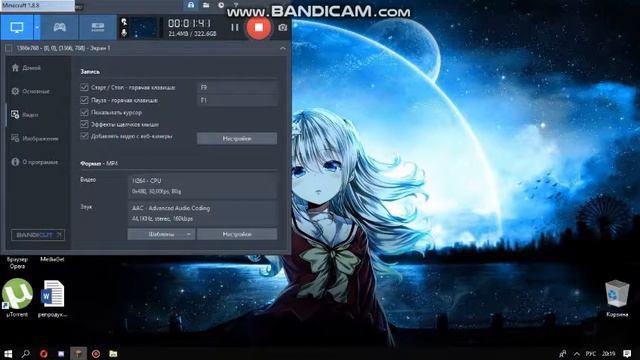Collapse the panel using the chevron-up arrow
The image size is (640, 360).
(283, 48)
